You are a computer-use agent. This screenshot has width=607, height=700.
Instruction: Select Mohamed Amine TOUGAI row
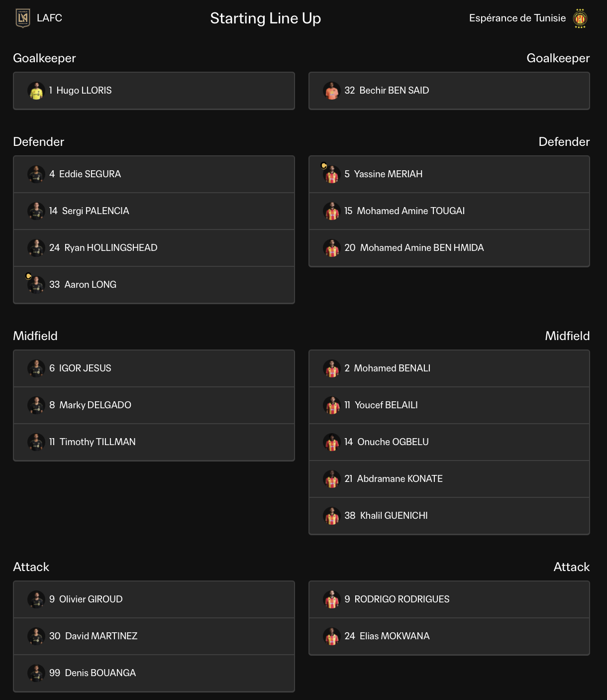449,211
